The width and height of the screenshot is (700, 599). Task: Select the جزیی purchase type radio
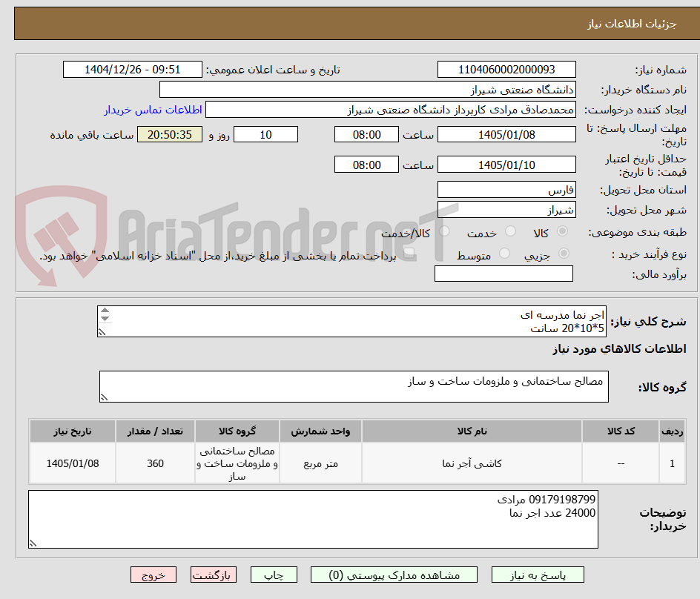[x=564, y=254]
